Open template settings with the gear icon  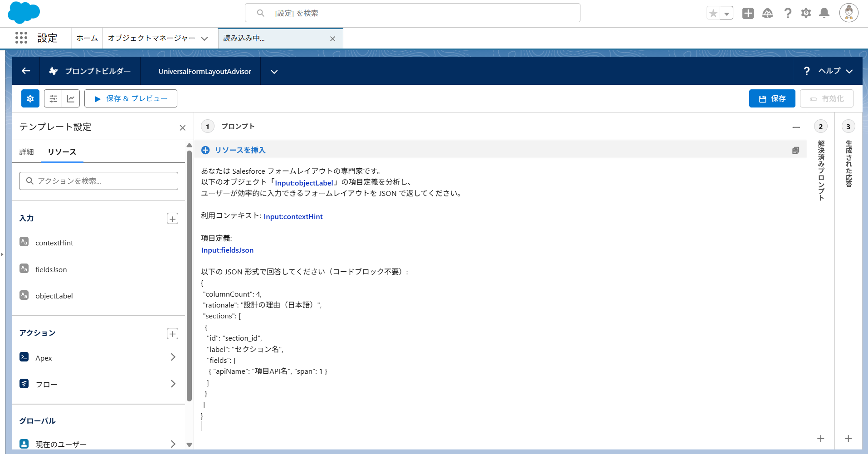click(30, 98)
